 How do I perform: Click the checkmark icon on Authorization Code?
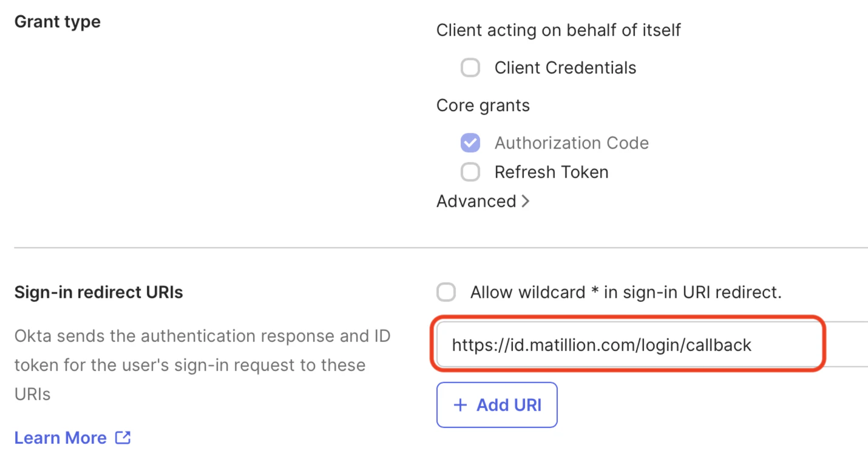(470, 143)
